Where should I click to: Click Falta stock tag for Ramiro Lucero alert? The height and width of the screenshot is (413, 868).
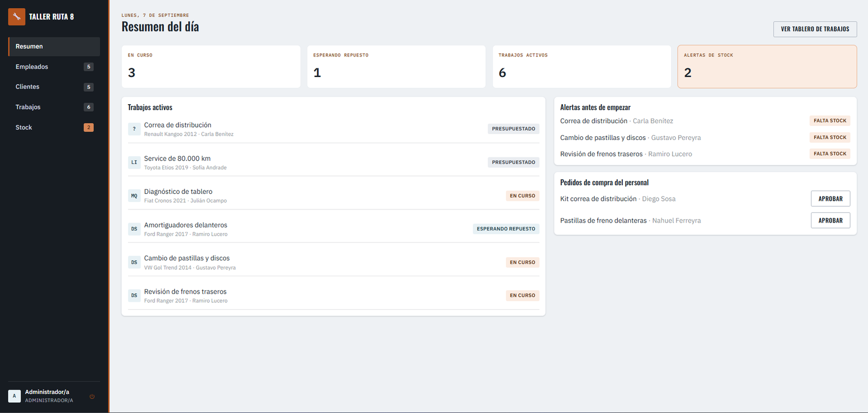pyautogui.click(x=830, y=154)
